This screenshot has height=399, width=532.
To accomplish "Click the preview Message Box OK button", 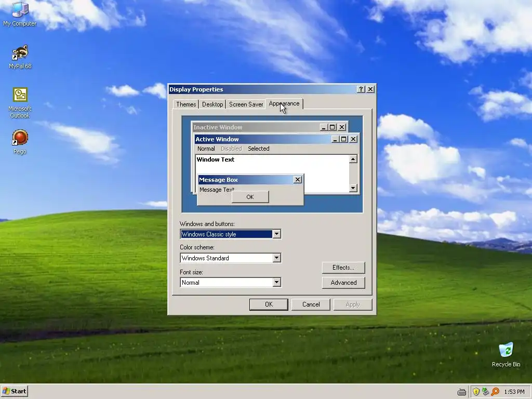I will click(250, 197).
